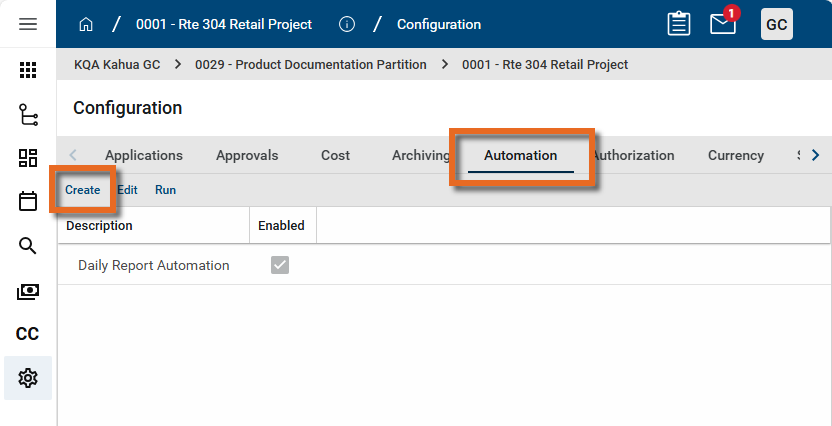Open the project hierarchy tree icon
Image resolution: width=832 pixels, height=426 pixels.
tap(28, 114)
